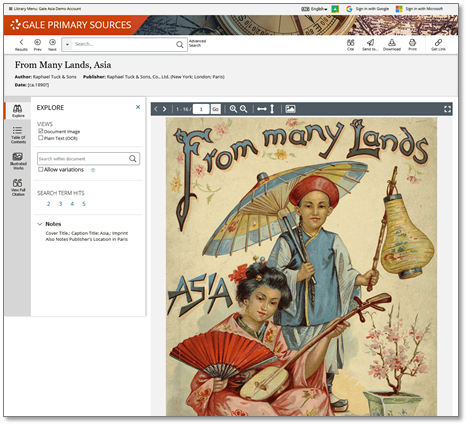Image resolution: width=468 pixels, height=426 pixels.
Task: Open the Library Menu
Action: (x=45, y=9)
